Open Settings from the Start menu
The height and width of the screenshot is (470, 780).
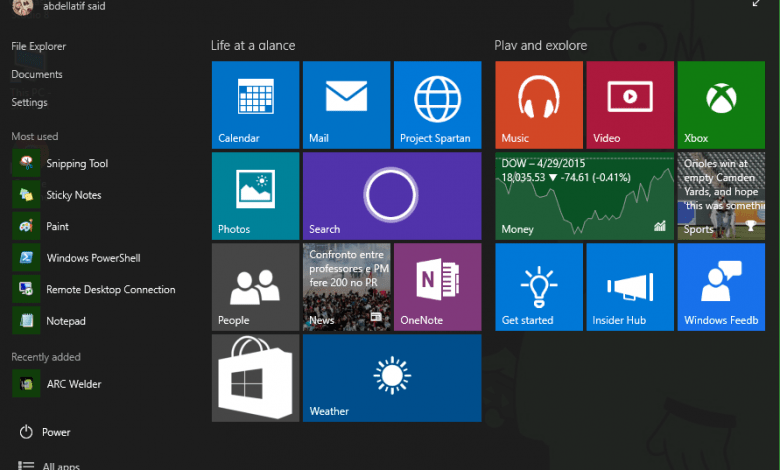29,102
